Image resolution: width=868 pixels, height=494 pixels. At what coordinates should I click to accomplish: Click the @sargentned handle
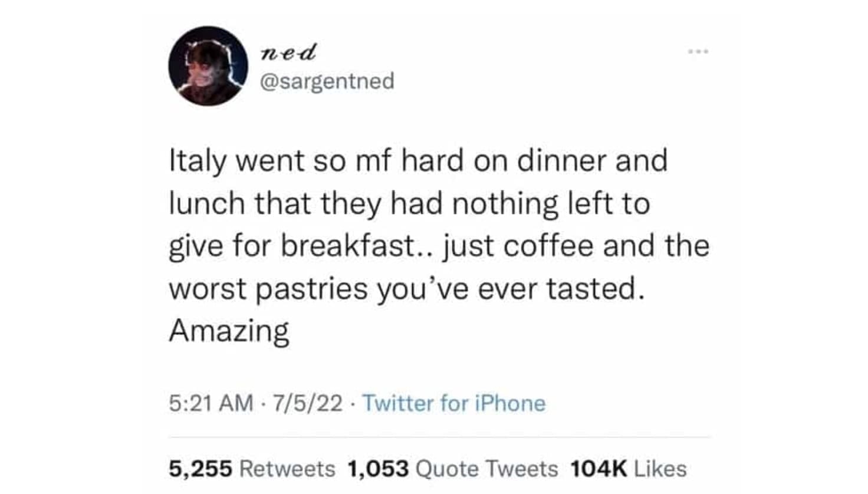point(327,81)
